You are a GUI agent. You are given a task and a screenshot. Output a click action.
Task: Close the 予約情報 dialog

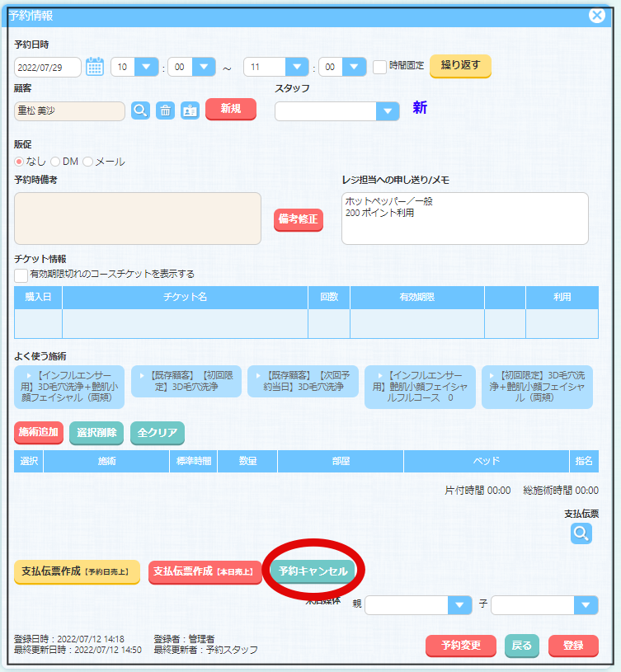(x=596, y=15)
